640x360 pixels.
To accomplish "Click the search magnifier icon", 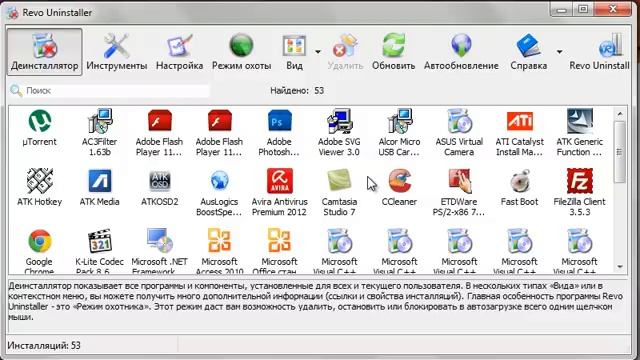I will tap(16, 91).
